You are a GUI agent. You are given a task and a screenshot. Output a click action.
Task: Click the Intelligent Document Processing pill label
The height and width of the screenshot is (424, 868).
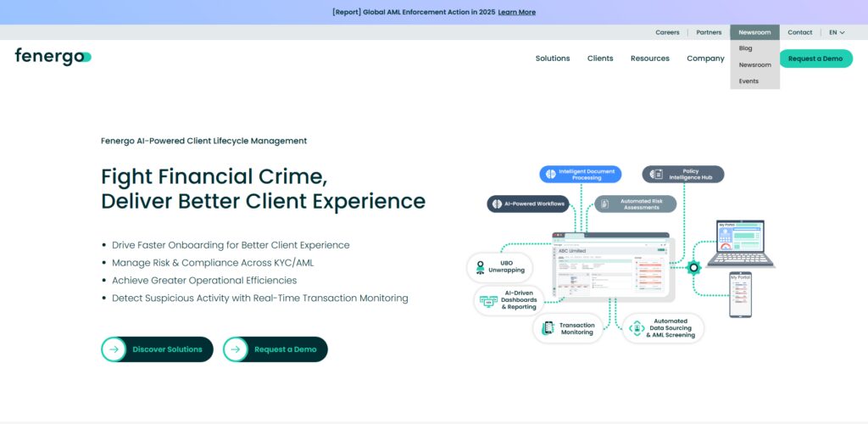click(587, 175)
